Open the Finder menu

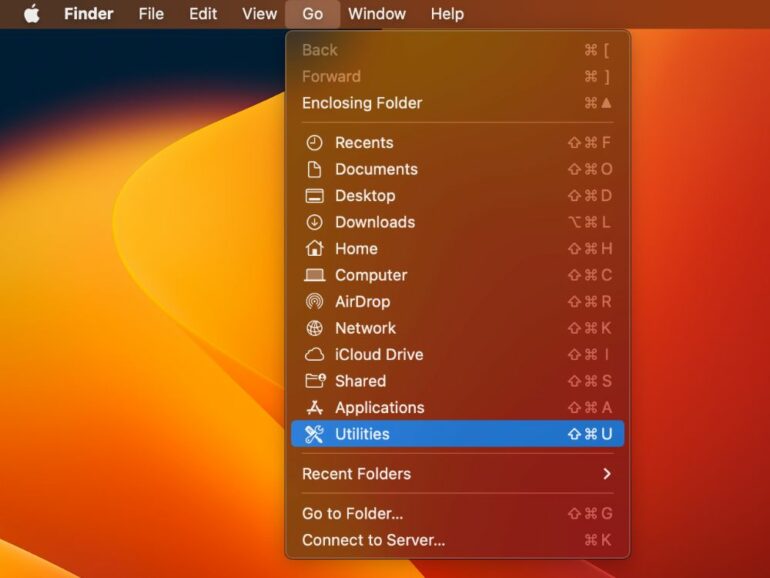tap(88, 14)
